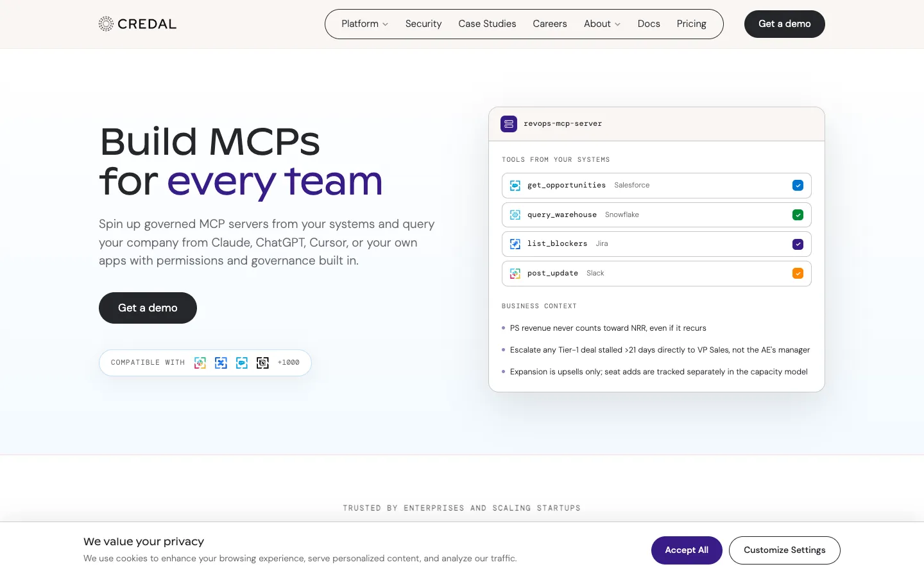Click the PS revenue never counts line

click(x=608, y=328)
